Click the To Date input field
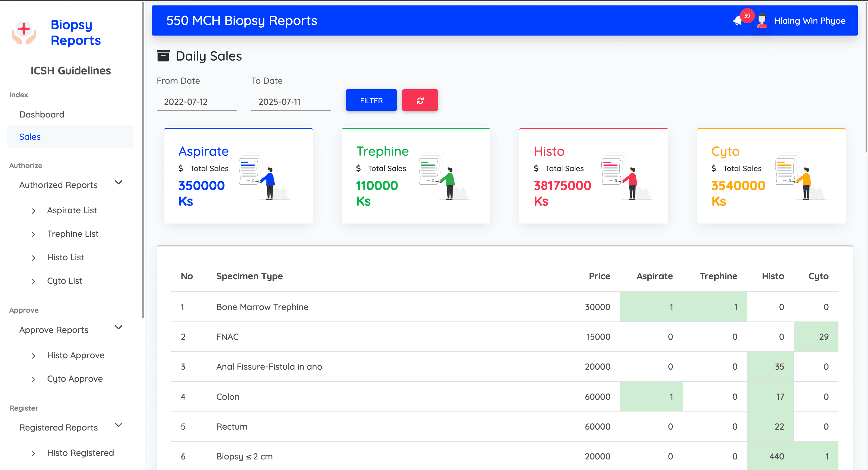868x470 pixels. click(x=291, y=102)
